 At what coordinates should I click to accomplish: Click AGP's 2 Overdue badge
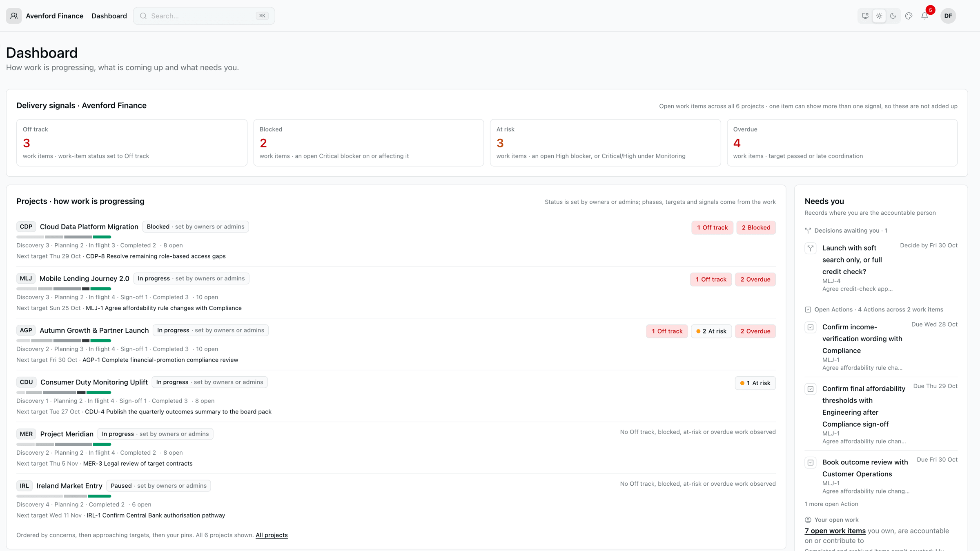point(755,331)
